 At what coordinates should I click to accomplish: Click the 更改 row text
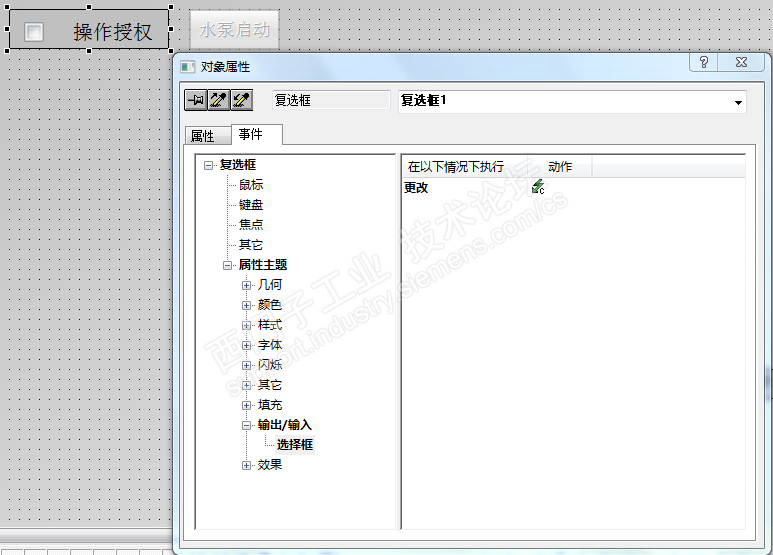click(x=416, y=188)
